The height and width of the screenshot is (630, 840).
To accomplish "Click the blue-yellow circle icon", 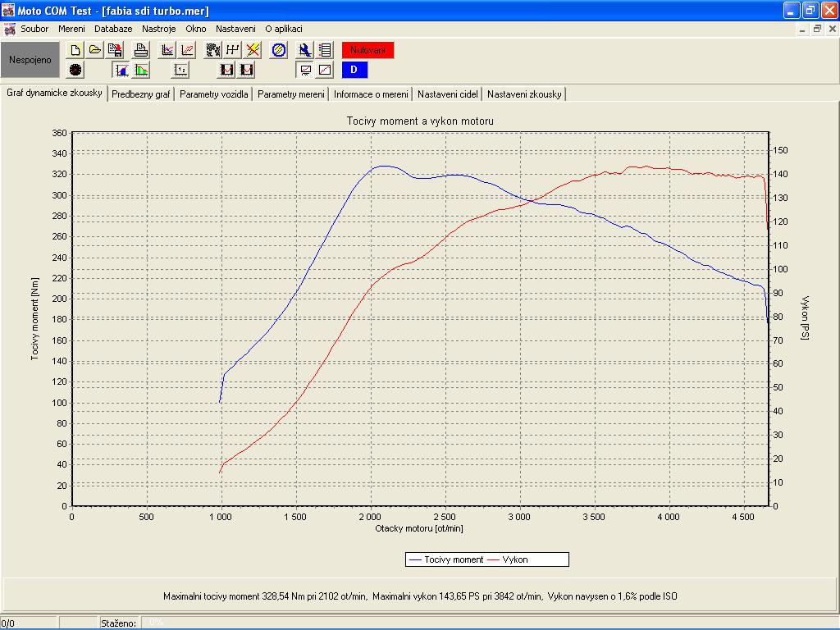I will [279, 50].
